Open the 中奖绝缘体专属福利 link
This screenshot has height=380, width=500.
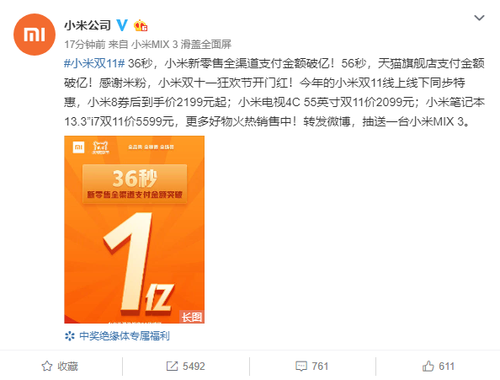(x=125, y=336)
